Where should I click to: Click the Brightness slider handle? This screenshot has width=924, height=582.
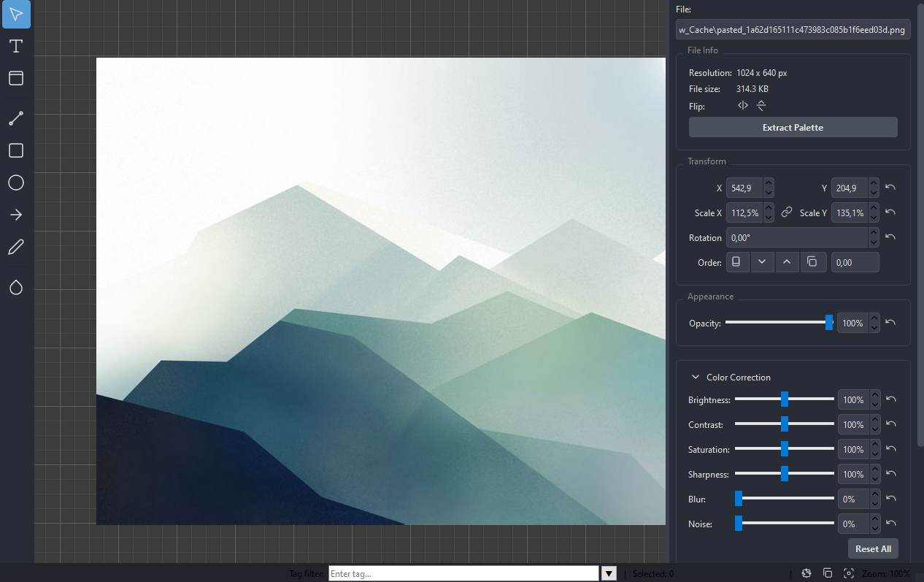[x=785, y=399]
